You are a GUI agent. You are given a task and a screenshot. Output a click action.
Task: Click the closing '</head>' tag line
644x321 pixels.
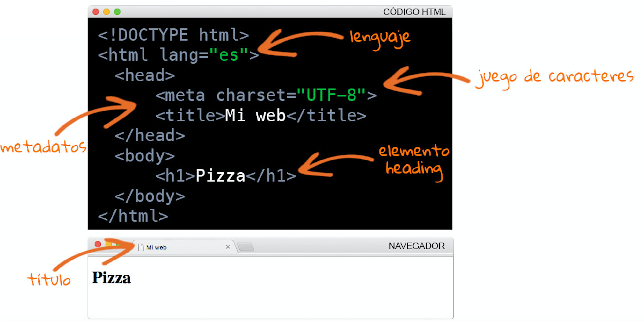(150, 135)
